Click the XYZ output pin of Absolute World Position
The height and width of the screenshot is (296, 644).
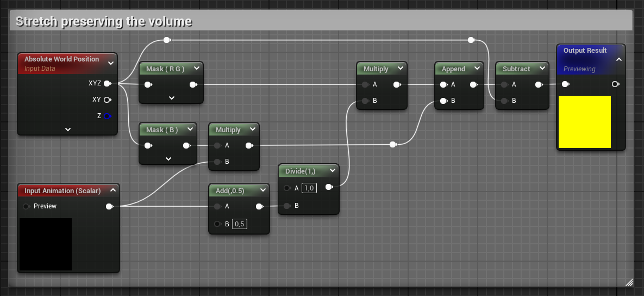coord(108,83)
